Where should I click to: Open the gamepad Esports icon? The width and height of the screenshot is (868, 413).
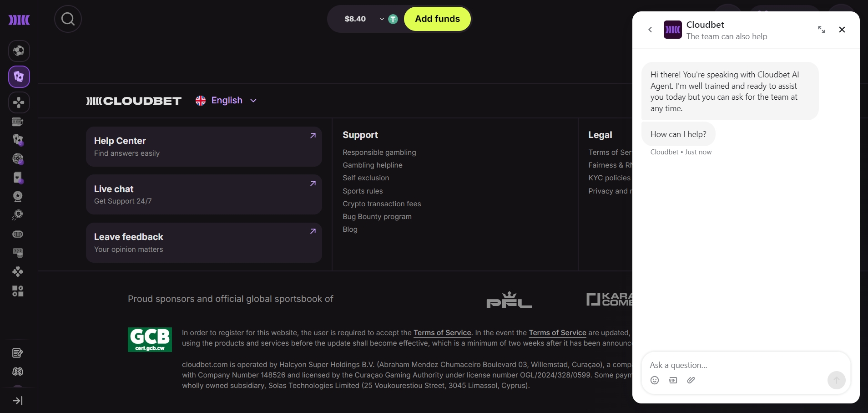click(19, 102)
